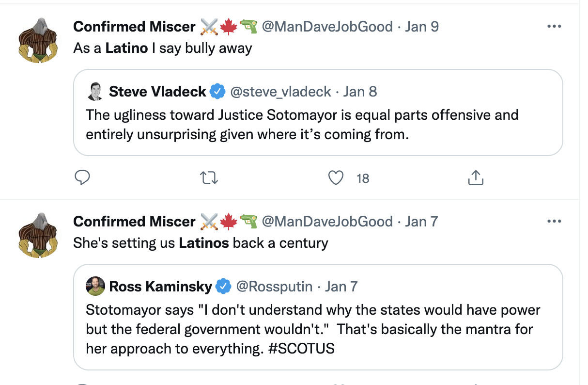Click the profile avatar on the Jan 9 tweet
Image resolution: width=588 pixels, height=385 pixels.
point(39,41)
